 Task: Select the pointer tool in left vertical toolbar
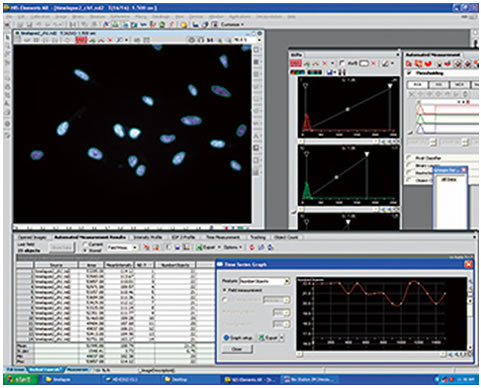pyautogui.click(x=7, y=38)
